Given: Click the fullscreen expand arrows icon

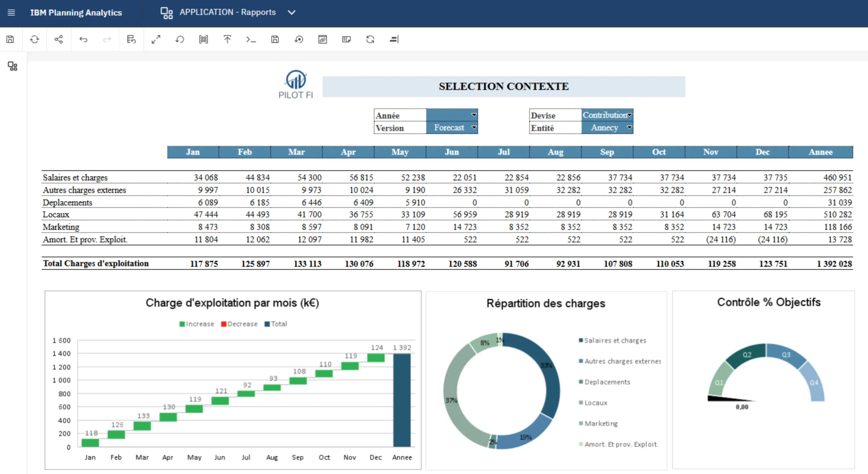Looking at the screenshot, I should pyautogui.click(x=156, y=39).
